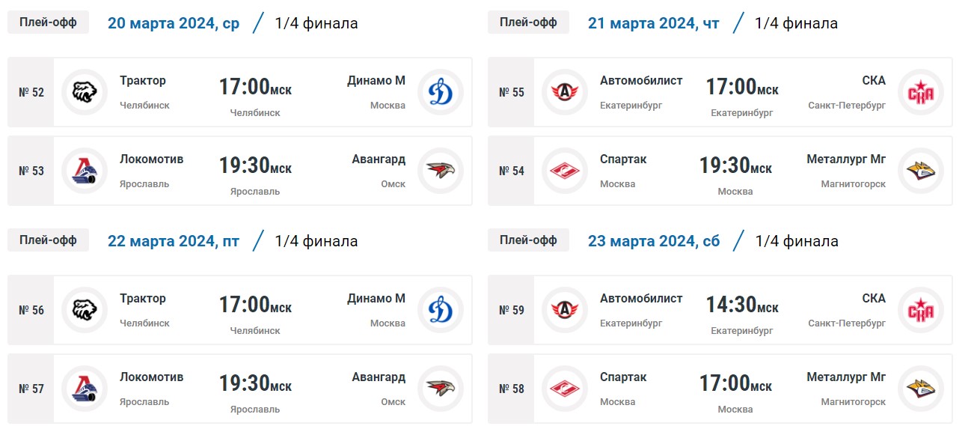Click Avtomobilist logo in match № 55
Screen dimensions: 980x441
coord(564,92)
